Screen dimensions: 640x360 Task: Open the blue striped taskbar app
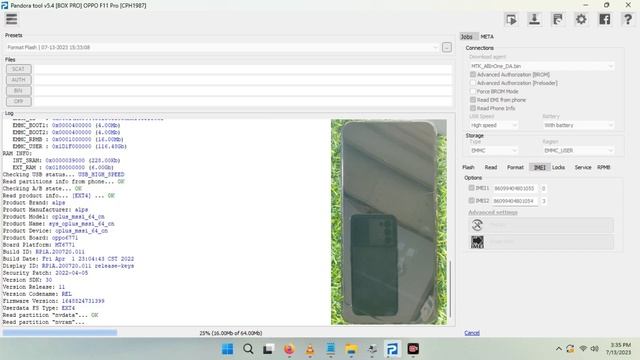331,349
